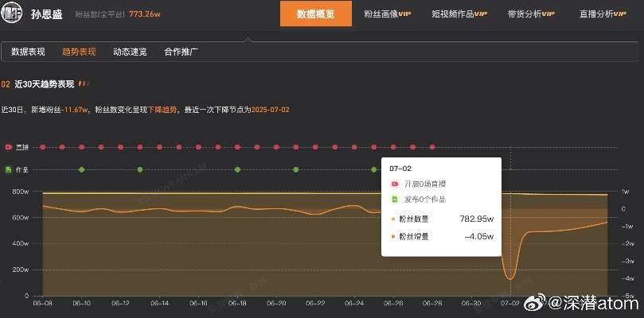644x318 pixels.
Task: Click the 2025-07-02 decline date link
Action: point(270,109)
